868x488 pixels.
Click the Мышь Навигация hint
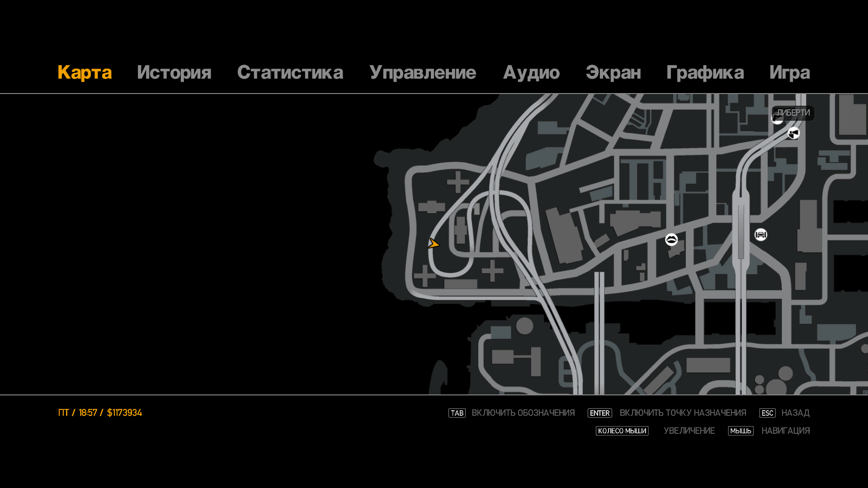tap(769, 431)
